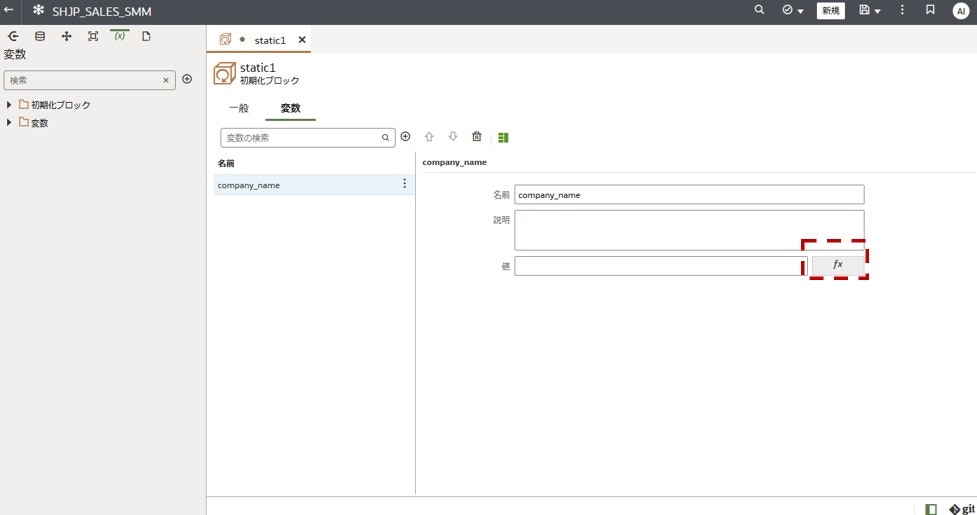Select the 変数 folder label
The width and height of the screenshot is (977, 515).
[39, 123]
